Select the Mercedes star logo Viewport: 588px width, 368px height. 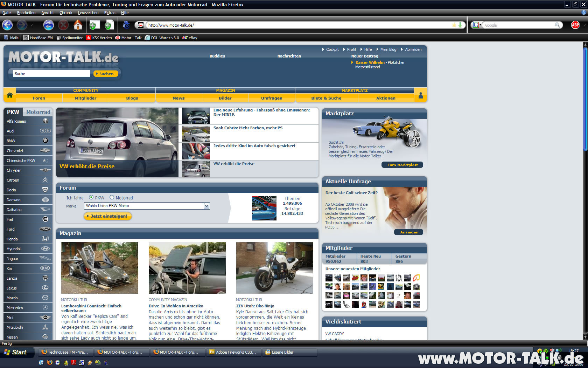45,307
